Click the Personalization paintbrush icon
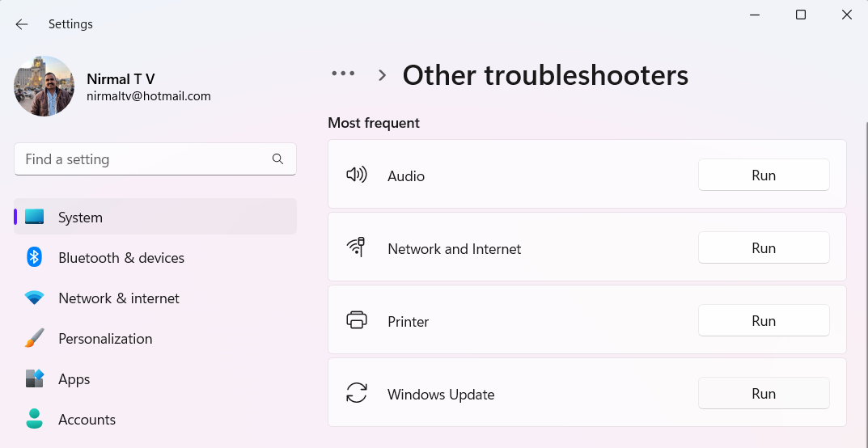 [x=34, y=338]
